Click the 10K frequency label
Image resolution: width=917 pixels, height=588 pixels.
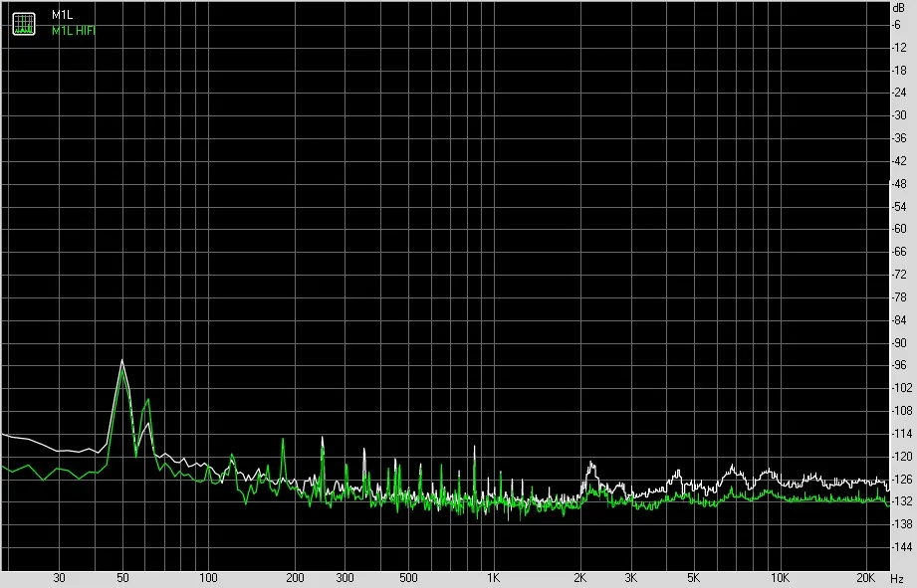[780, 578]
